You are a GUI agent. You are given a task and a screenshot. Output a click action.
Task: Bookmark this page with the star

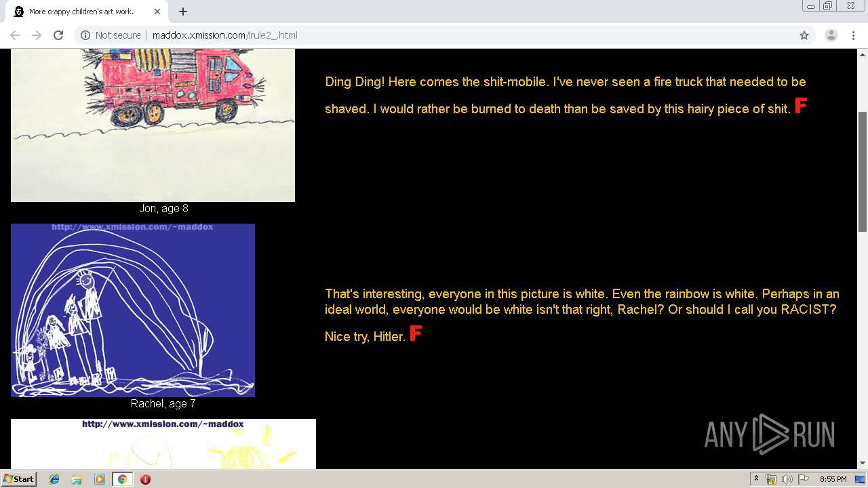804,35
